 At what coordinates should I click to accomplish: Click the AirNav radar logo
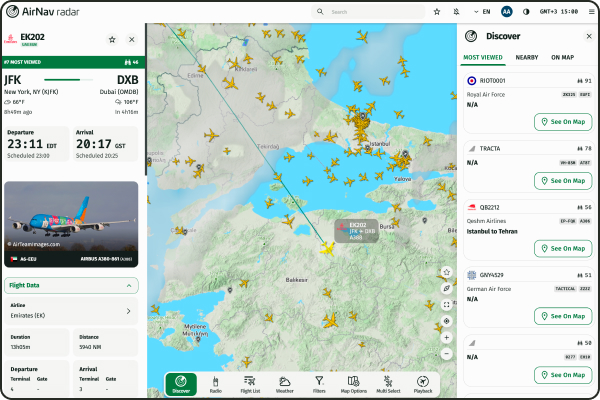click(x=43, y=12)
